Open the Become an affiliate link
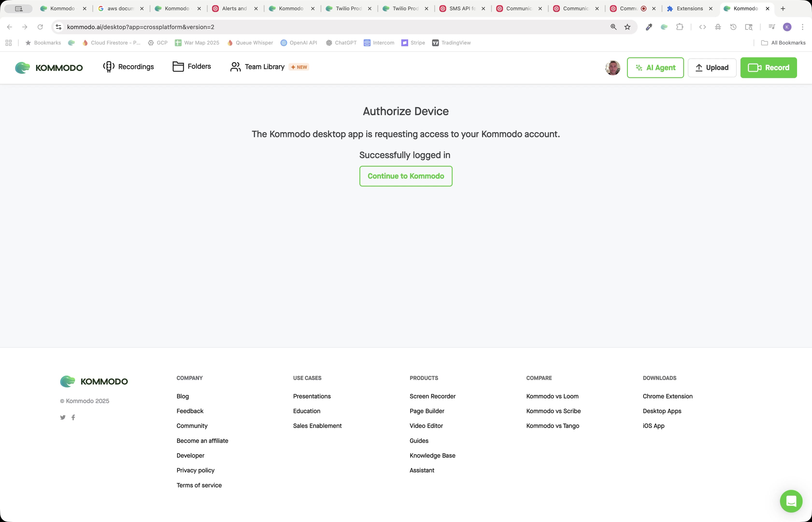This screenshot has width=812, height=522. 202,441
